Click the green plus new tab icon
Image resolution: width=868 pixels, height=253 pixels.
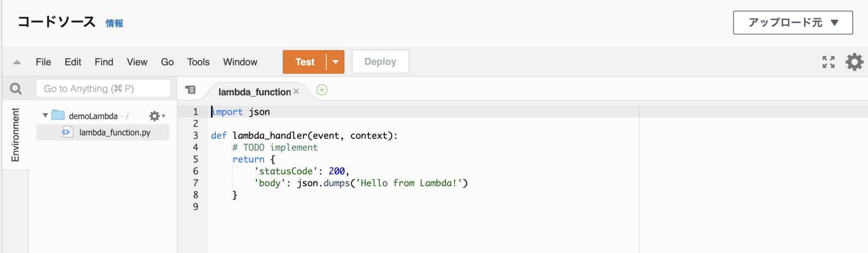[322, 90]
